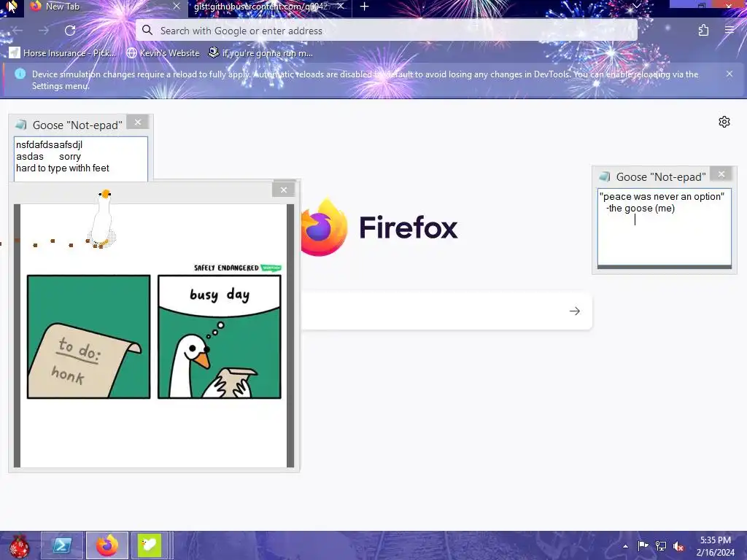Close the right Goose Not-epad window
747x560 pixels.
coord(721,174)
